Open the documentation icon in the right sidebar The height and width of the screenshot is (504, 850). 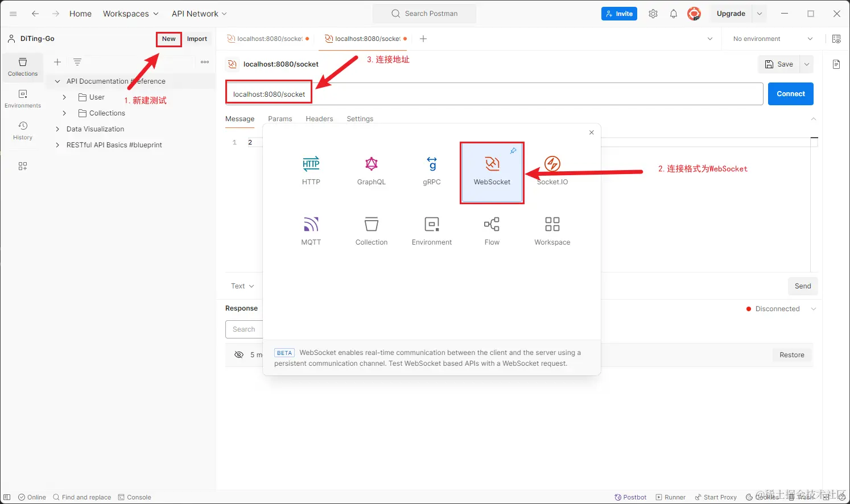click(x=836, y=64)
